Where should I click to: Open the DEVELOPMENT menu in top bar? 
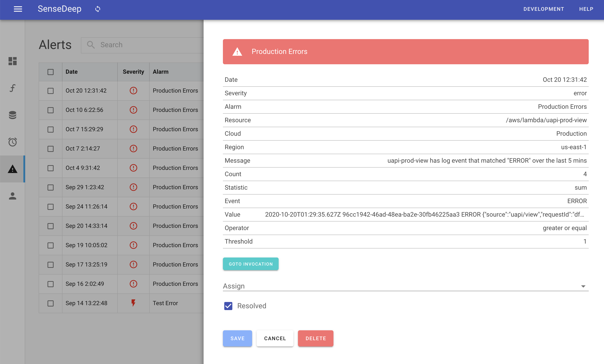tap(544, 9)
